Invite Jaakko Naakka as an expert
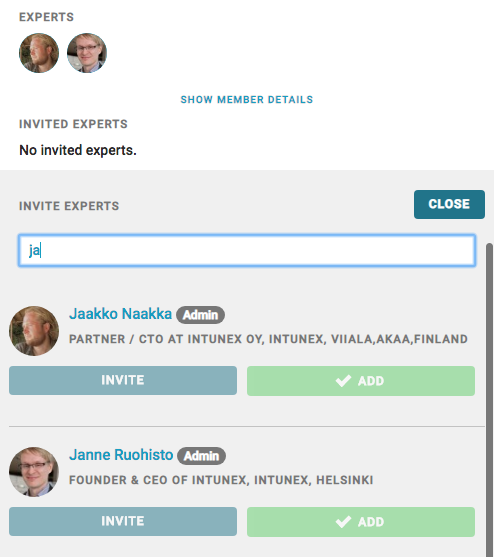Screen dimensions: 494x557 tap(123, 380)
